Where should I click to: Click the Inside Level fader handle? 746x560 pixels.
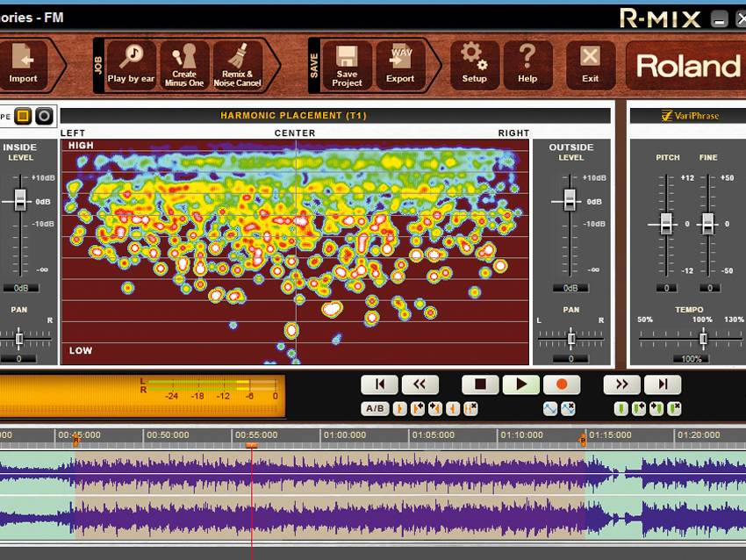[x=20, y=200]
